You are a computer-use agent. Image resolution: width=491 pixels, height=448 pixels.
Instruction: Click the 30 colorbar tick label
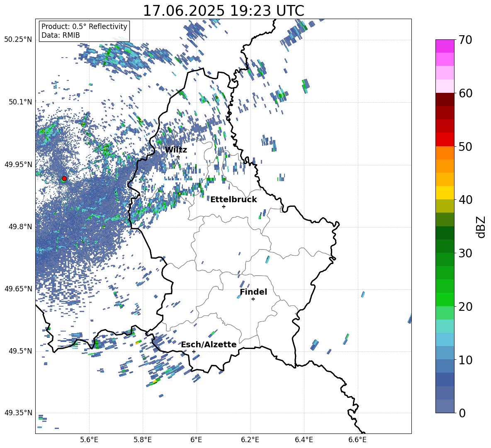coord(465,253)
